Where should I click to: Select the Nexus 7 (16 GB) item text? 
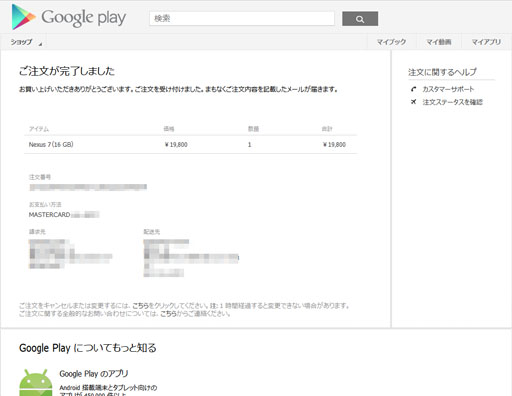click(x=51, y=144)
